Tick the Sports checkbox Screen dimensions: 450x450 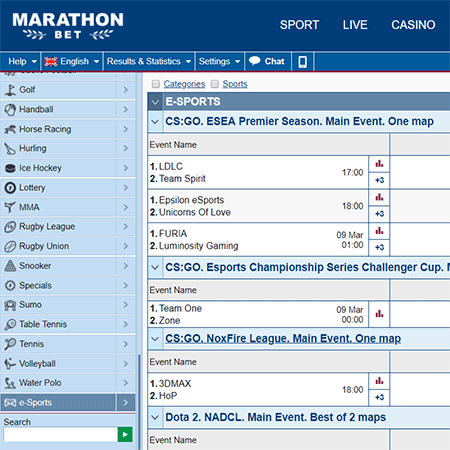(x=215, y=84)
